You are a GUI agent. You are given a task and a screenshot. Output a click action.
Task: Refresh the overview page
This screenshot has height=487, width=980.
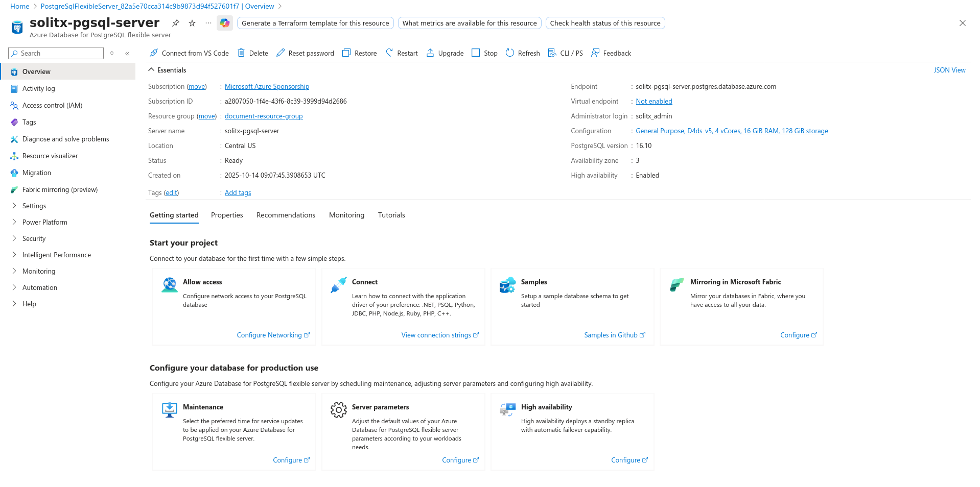(523, 53)
